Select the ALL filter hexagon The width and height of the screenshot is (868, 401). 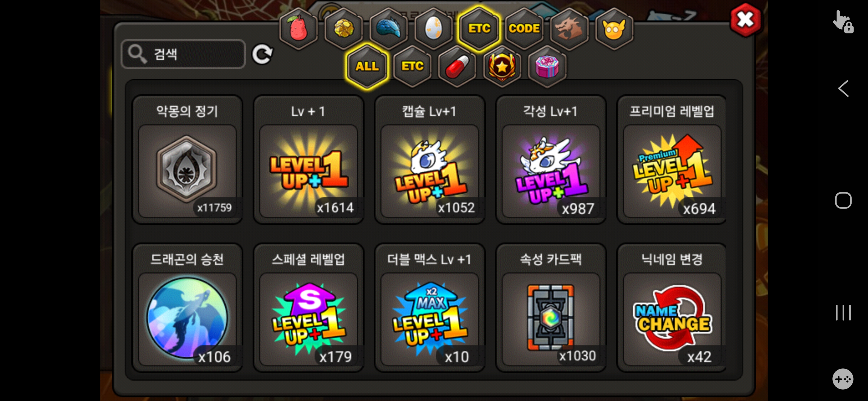coord(367,66)
